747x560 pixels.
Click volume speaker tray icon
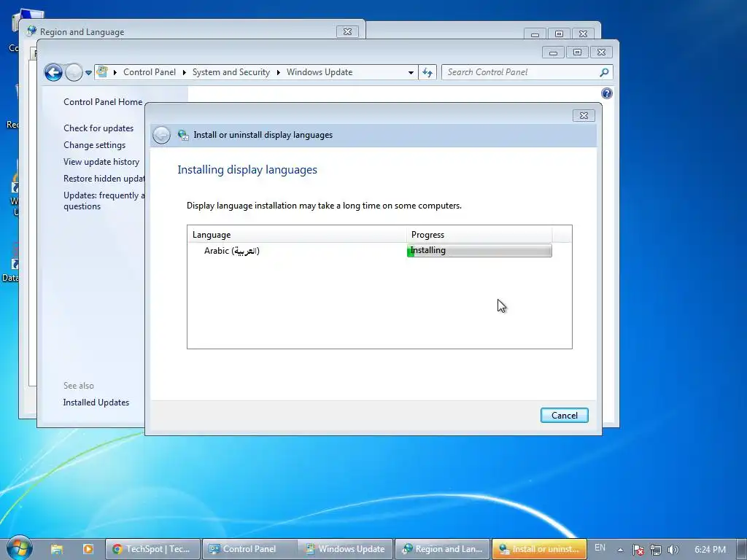click(673, 550)
